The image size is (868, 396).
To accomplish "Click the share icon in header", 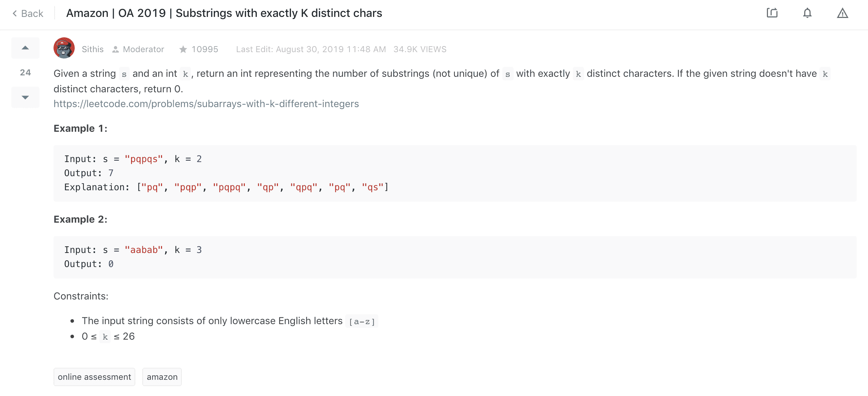I will point(772,13).
